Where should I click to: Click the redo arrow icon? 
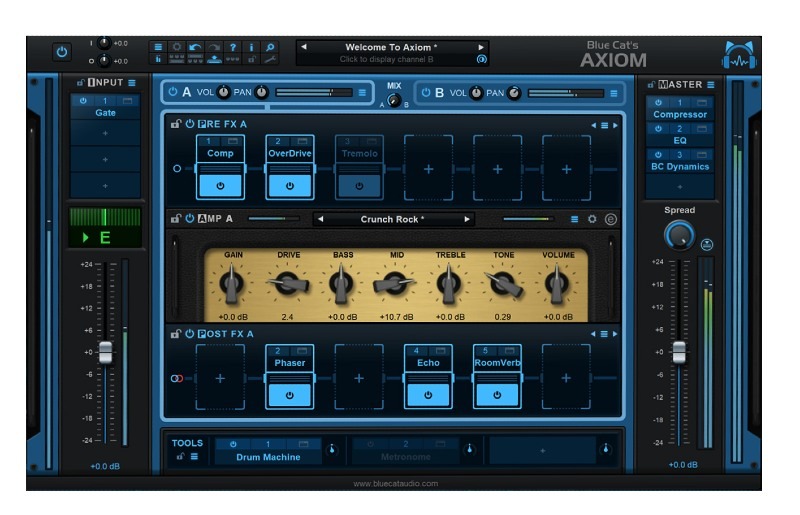coord(214,47)
